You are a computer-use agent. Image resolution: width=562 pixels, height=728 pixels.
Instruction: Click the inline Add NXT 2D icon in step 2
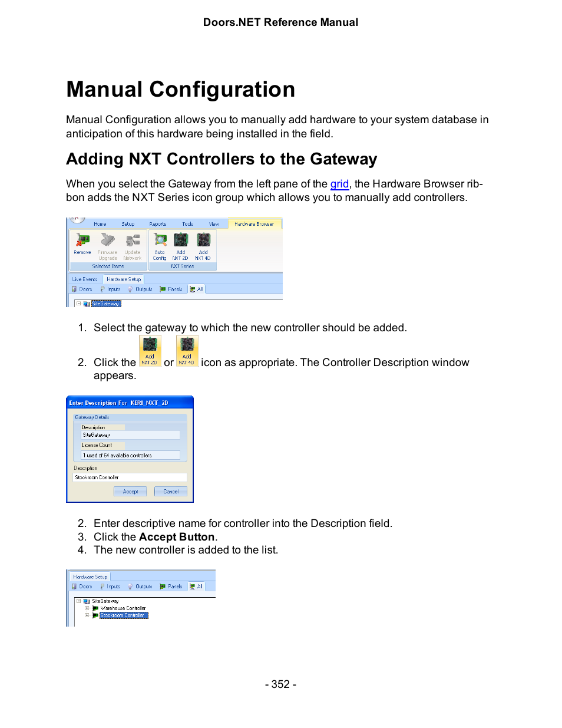click(150, 350)
